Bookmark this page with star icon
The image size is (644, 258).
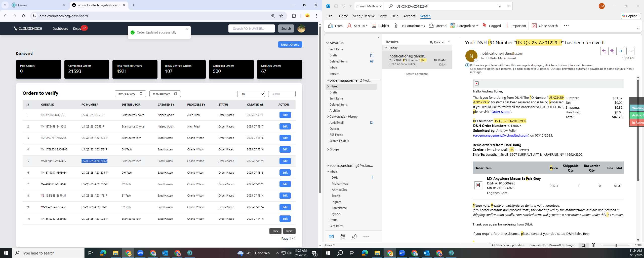coord(281,16)
